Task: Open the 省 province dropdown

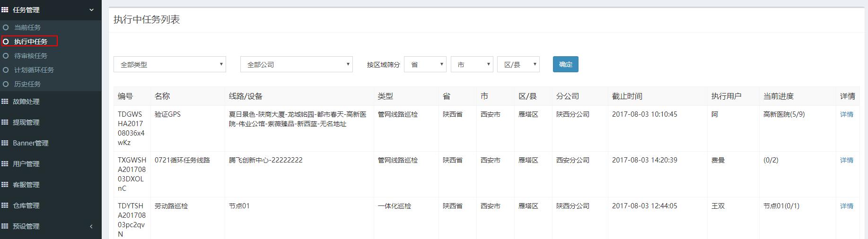Action: [x=425, y=64]
